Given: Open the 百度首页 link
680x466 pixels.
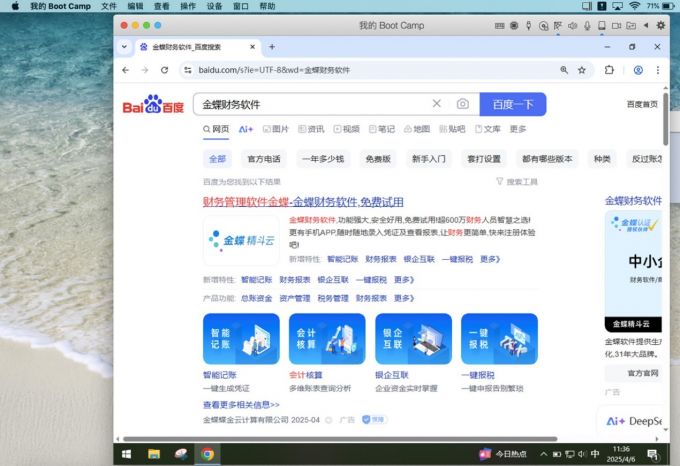Looking at the screenshot, I should coord(642,104).
